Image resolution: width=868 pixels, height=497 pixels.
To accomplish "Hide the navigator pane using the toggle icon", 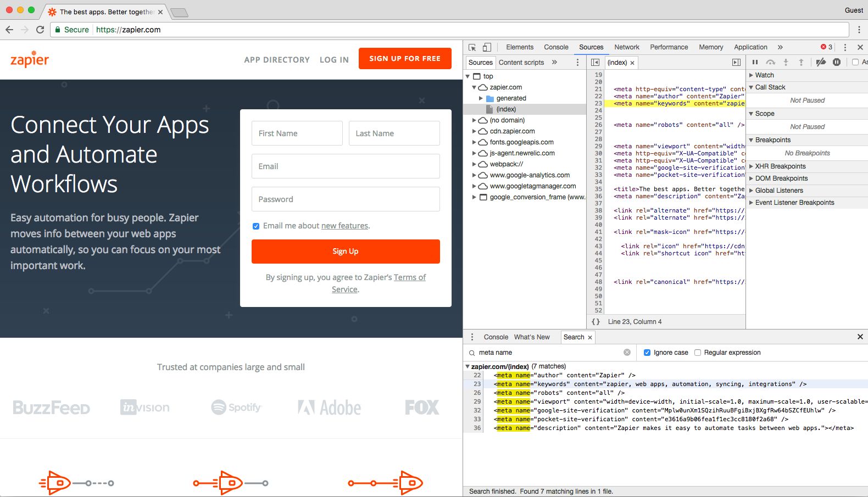I will [x=595, y=62].
